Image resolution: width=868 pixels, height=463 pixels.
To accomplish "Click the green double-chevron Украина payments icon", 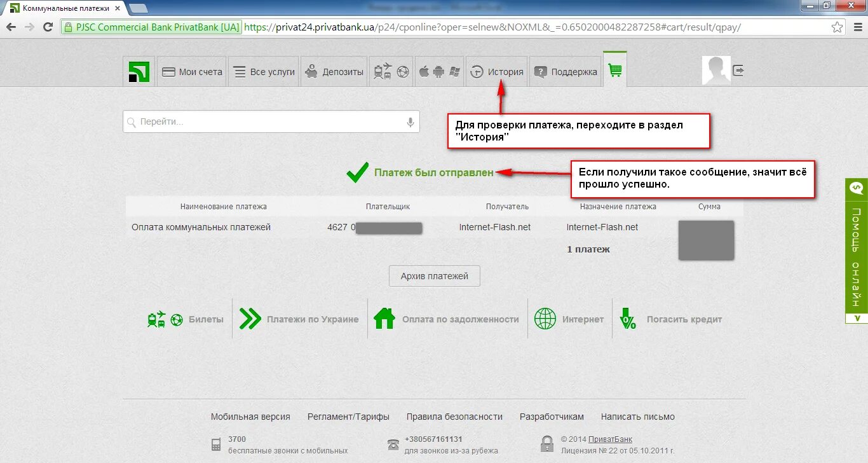I will [x=250, y=319].
